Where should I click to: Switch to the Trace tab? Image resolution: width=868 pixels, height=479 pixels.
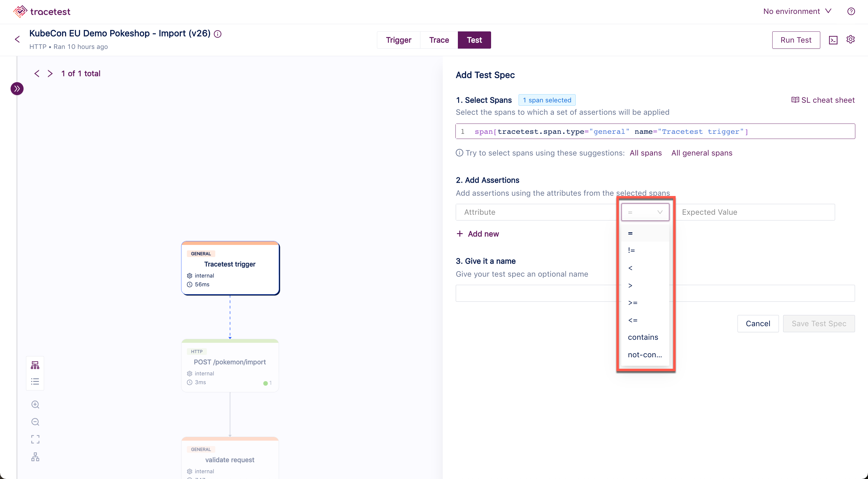(x=439, y=40)
